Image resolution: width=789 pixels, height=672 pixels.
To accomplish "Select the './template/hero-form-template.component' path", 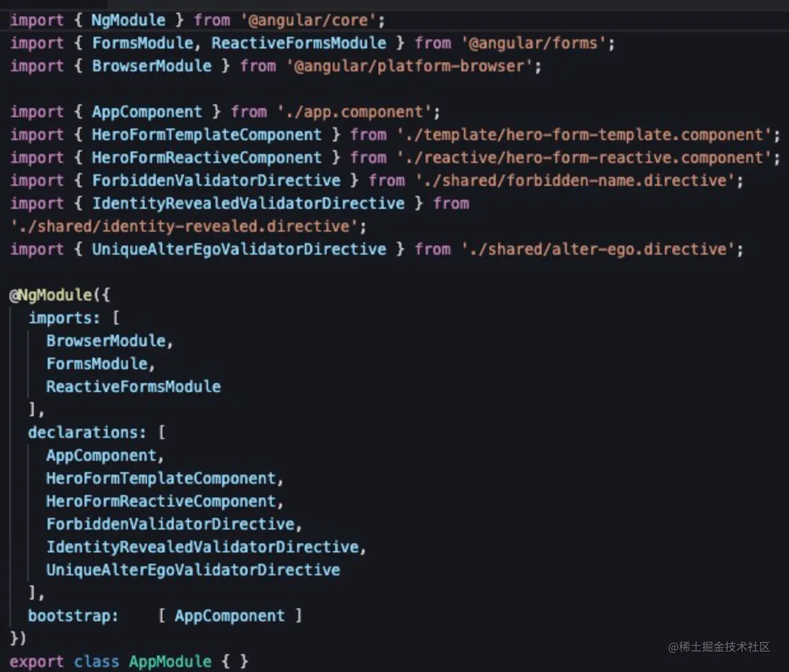I will coord(584,135).
